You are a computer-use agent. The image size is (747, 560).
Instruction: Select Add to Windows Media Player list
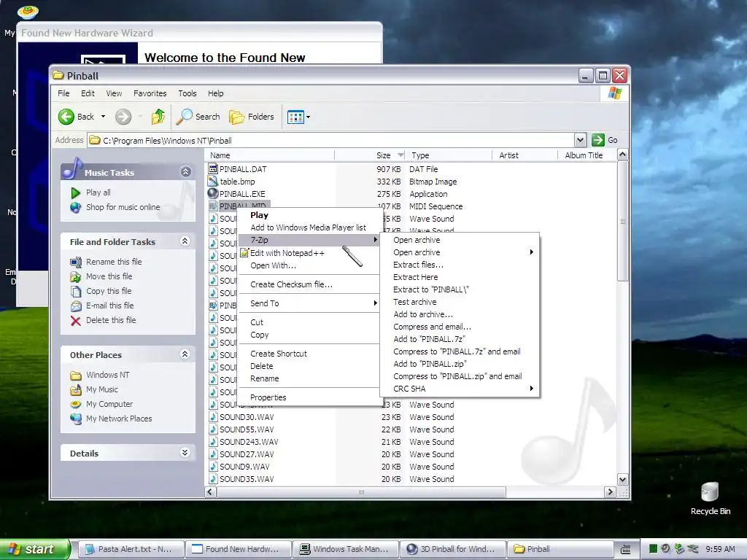(x=309, y=227)
